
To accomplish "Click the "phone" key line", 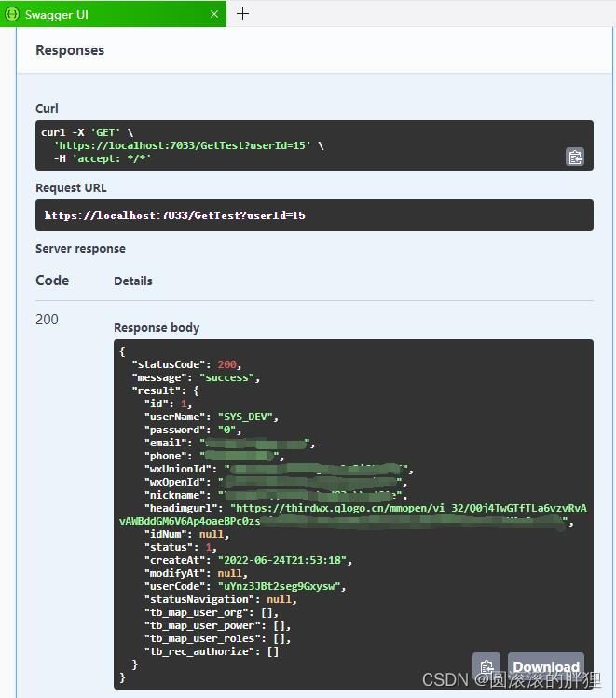I will tap(213, 456).
